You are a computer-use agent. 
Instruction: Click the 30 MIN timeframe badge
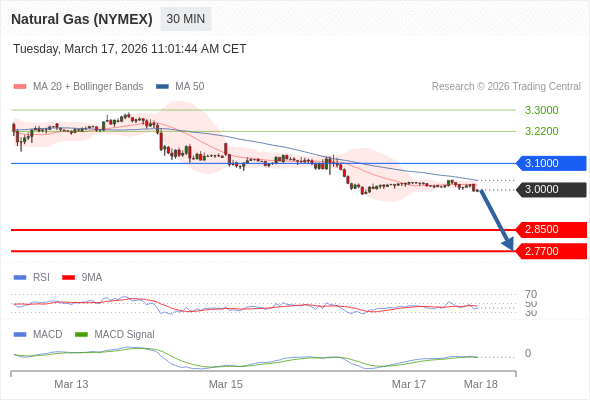tap(186, 19)
